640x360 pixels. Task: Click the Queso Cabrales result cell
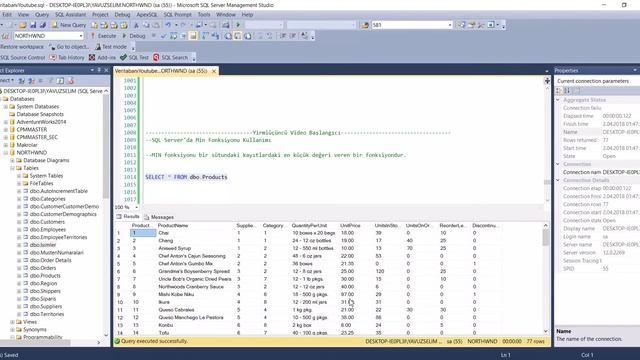coord(195,310)
